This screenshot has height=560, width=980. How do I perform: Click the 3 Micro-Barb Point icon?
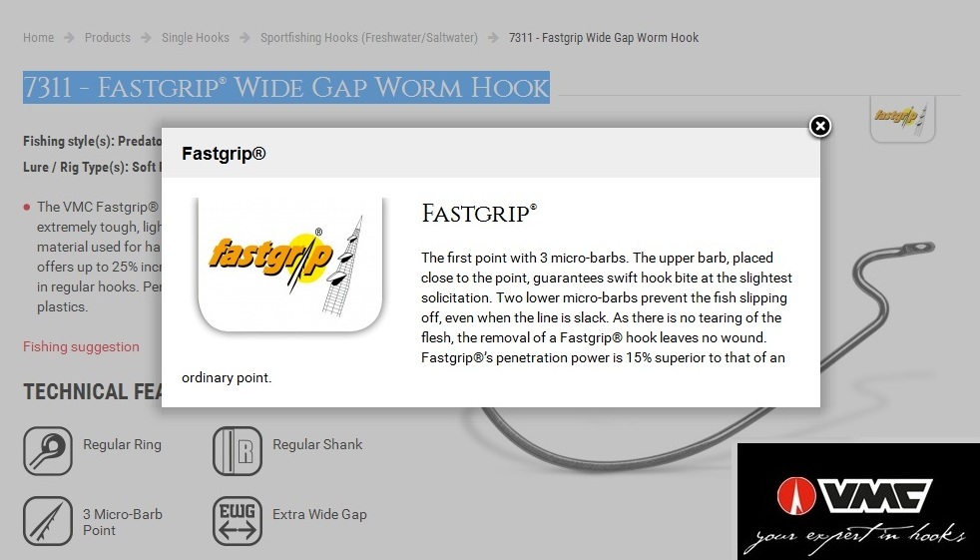click(48, 521)
